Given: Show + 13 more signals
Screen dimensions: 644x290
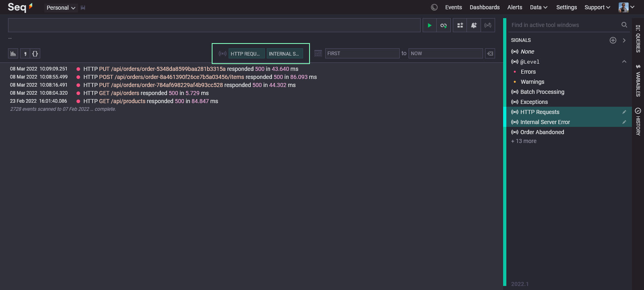Looking at the screenshot, I should pos(524,141).
